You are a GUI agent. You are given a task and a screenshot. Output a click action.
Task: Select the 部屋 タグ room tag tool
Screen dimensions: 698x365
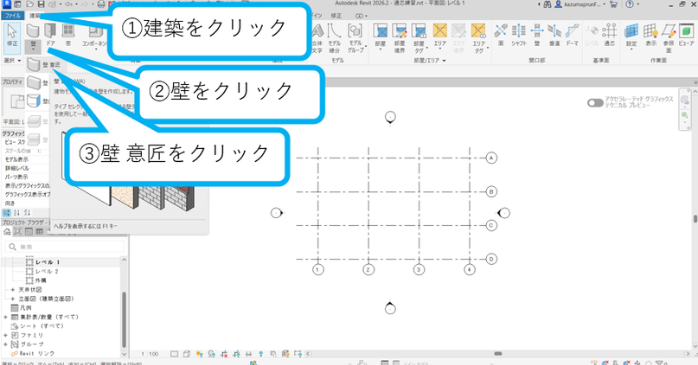[419, 37]
